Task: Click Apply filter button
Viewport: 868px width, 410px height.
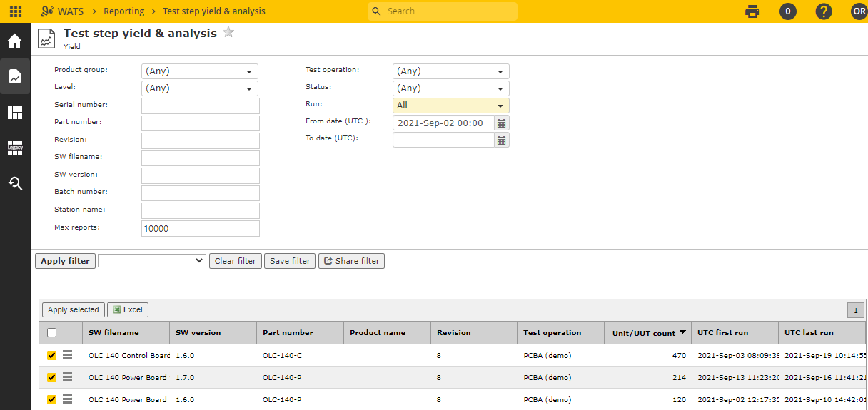Action: [65, 261]
